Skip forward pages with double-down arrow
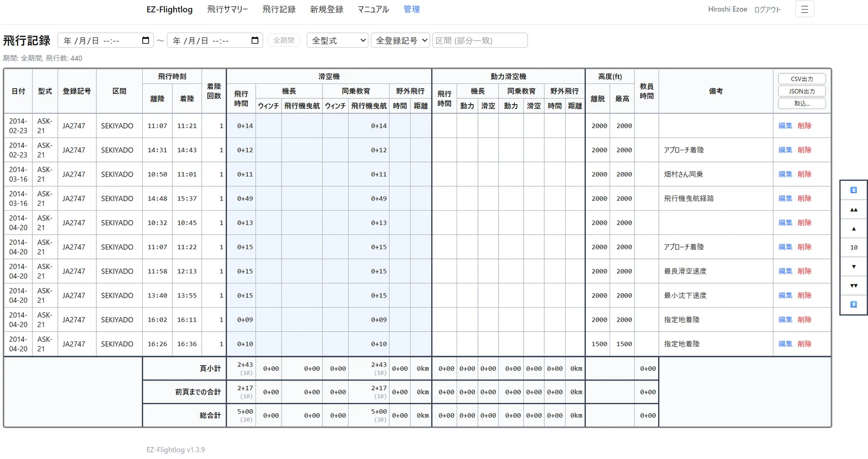This screenshot has width=868, height=459. (x=854, y=285)
